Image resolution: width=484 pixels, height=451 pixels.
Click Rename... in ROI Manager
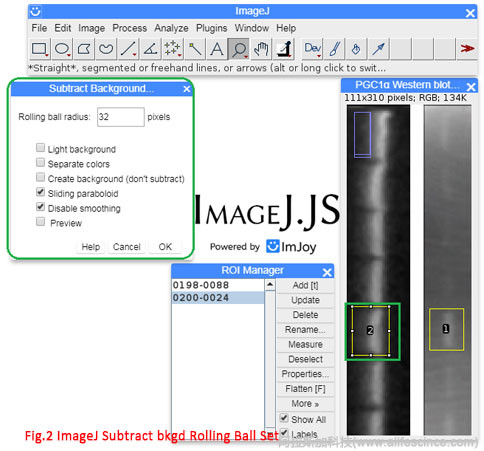tap(305, 329)
